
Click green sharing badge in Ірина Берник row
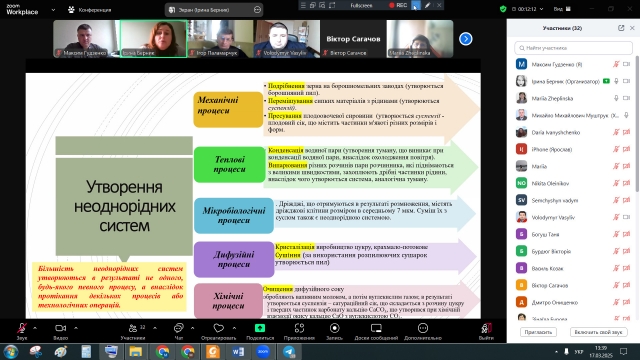[606, 81]
